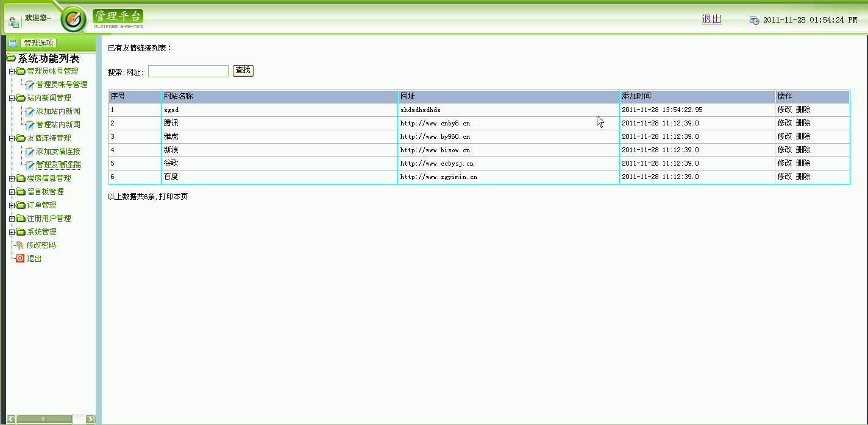Viewport: 868px width, 425px height.
Task: Click the round platform logo in header
Action: [74, 19]
